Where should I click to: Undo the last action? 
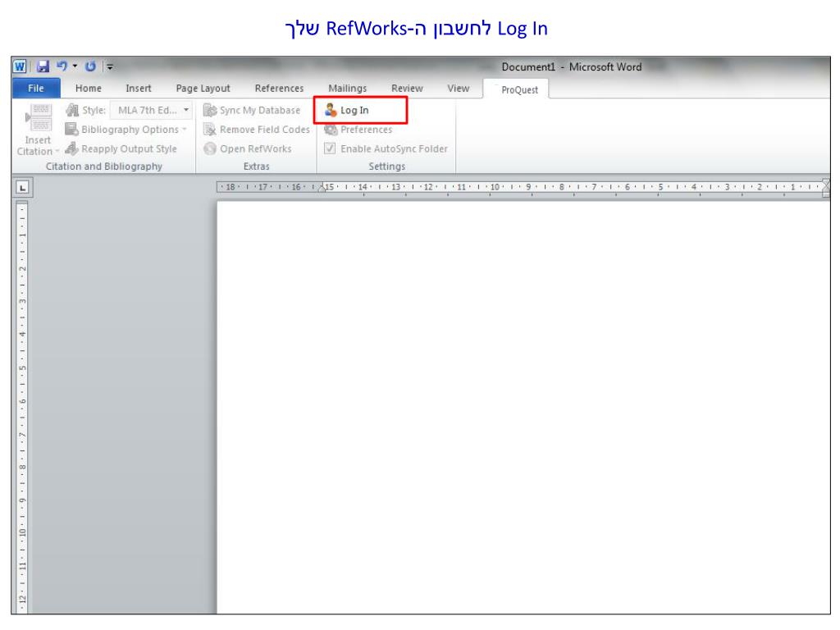coord(62,66)
